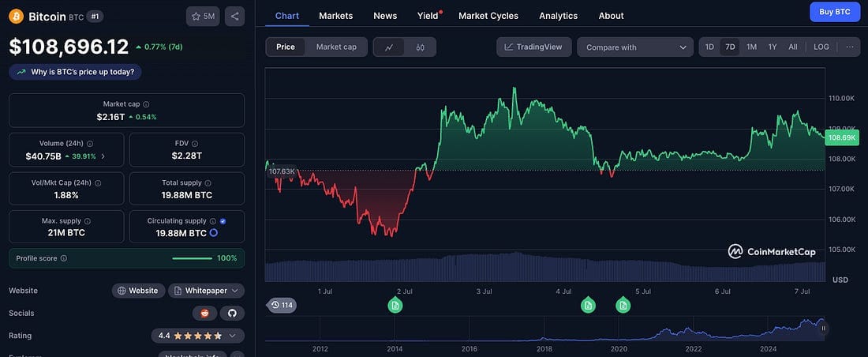Switch to line chart view icon
Viewport: 868px width, 357px height.
pyautogui.click(x=389, y=47)
